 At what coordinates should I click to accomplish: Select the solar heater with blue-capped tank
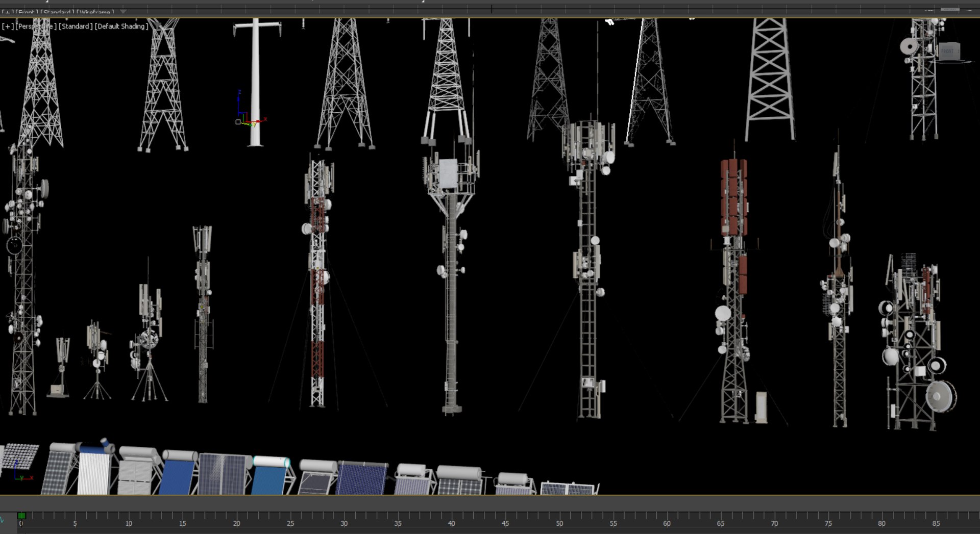tap(95, 467)
